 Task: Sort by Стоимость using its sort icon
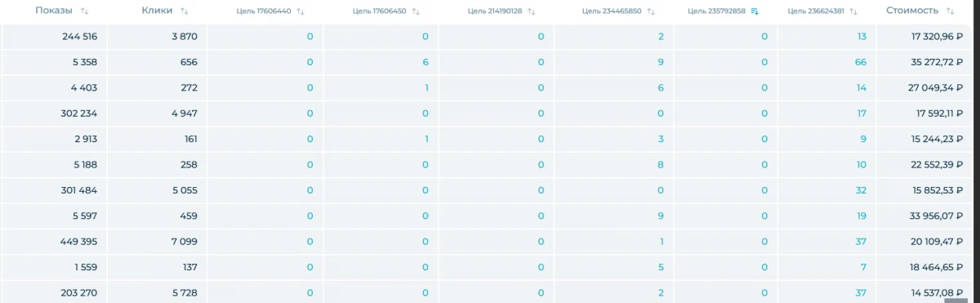pyautogui.click(x=949, y=11)
